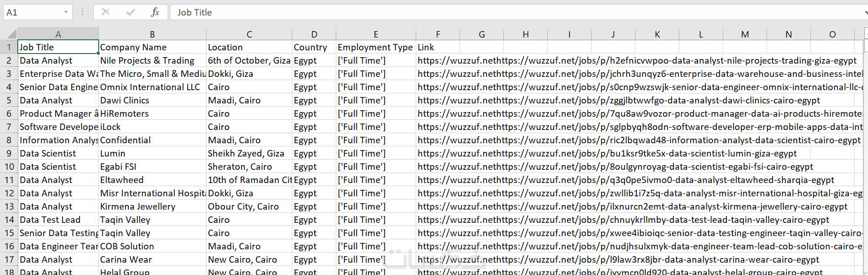Select column M header
The height and width of the screenshot is (275, 868).
click(745, 34)
